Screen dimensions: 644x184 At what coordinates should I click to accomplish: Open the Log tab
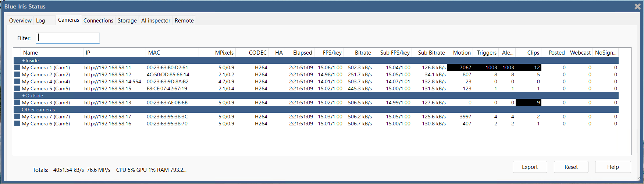click(40, 21)
